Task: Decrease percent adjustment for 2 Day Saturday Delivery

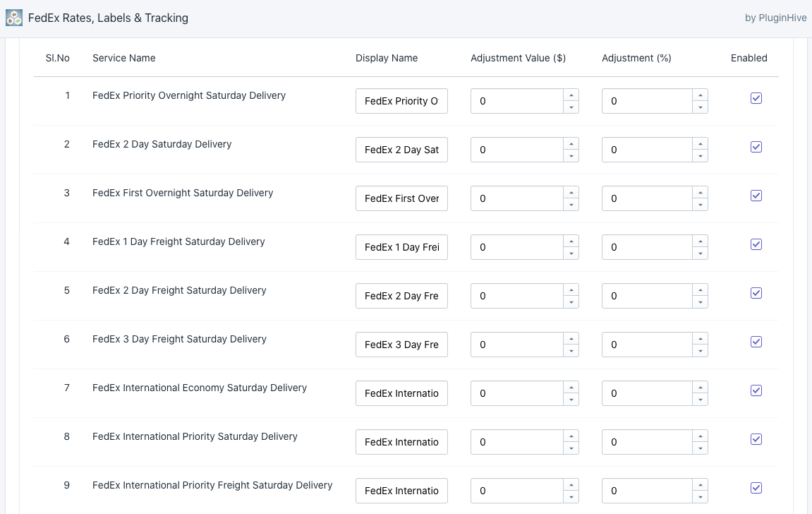Action: pyautogui.click(x=700, y=156)
